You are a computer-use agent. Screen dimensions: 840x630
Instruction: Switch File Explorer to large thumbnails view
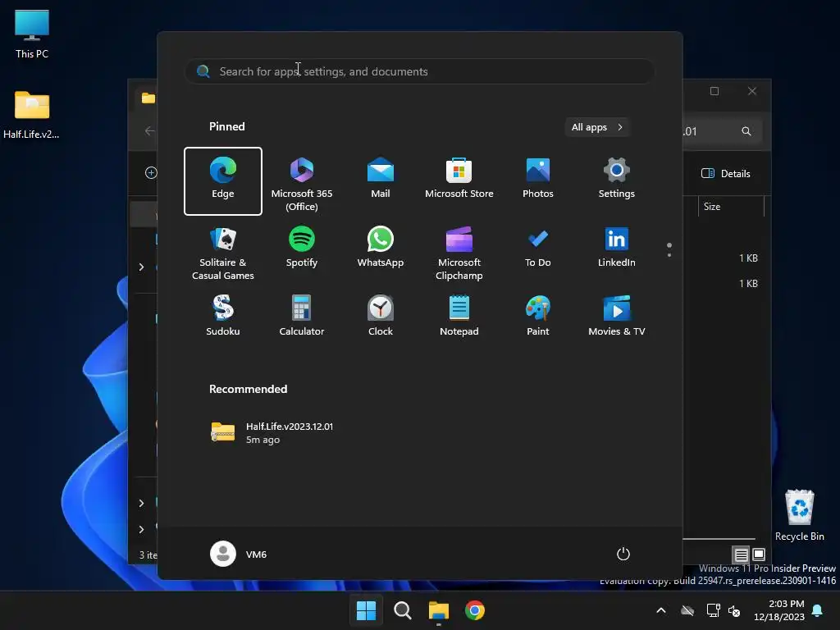759,555
